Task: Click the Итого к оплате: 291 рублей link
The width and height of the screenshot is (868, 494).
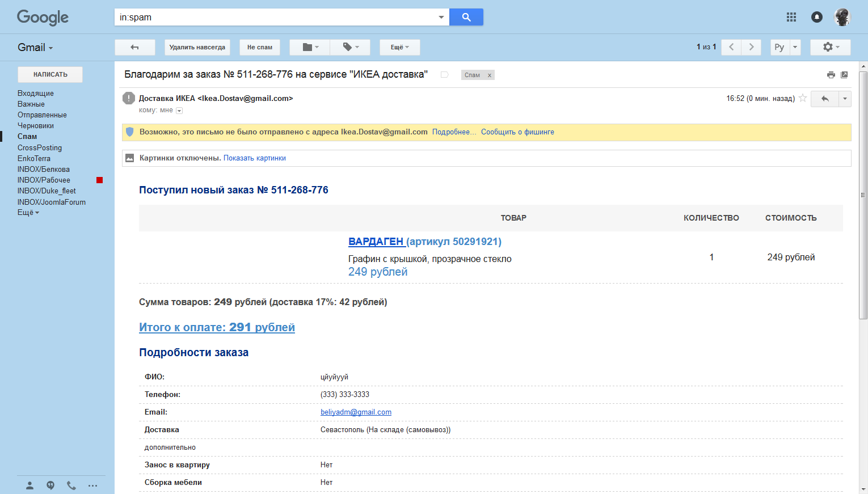Action: [x=217, y=327]
